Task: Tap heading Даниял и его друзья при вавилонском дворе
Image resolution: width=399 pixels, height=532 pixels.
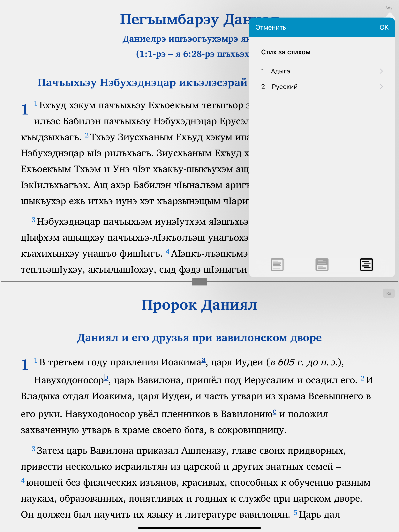Action: click(x=199, y=337)
